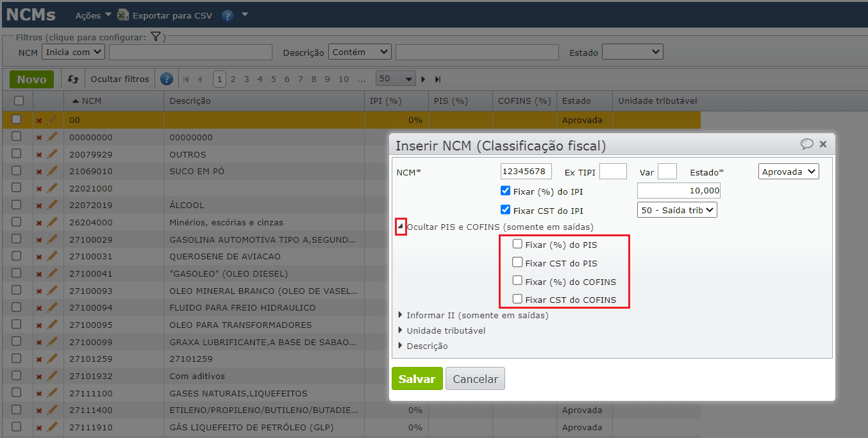Go to page 10
This screenshot has height=438, width=868.
click(344, 79)
